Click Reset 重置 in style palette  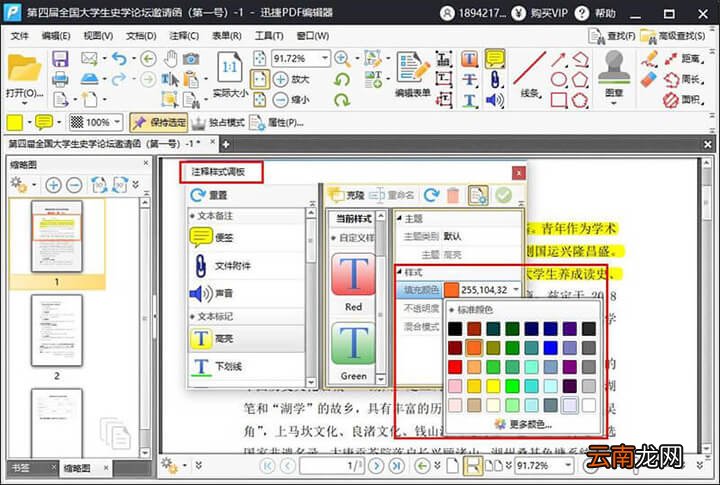click(x=209, y=195)
